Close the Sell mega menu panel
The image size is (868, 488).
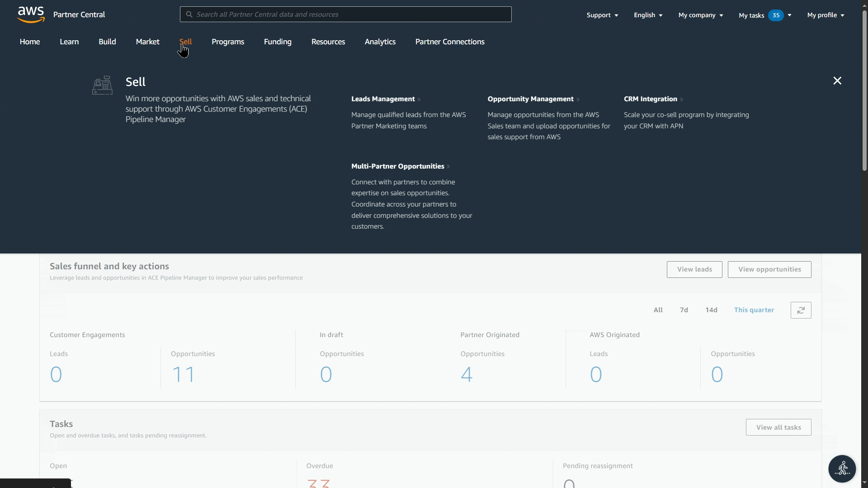(x=837, y=81)
